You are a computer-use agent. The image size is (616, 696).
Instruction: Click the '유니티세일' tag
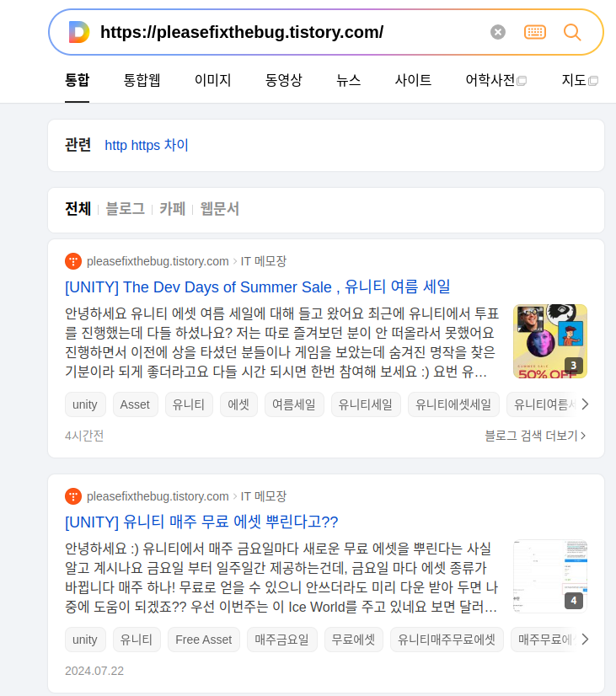point(366,404)
